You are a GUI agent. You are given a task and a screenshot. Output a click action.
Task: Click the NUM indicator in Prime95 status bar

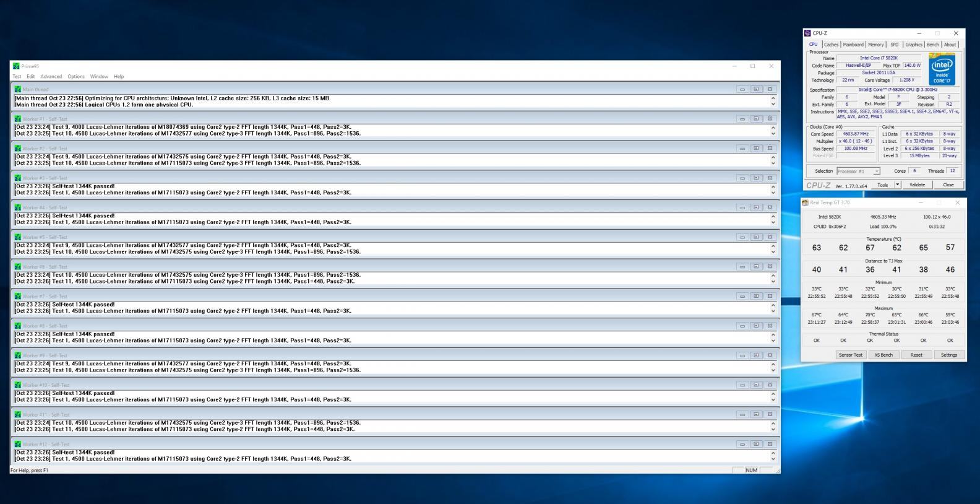coord(751,470)
